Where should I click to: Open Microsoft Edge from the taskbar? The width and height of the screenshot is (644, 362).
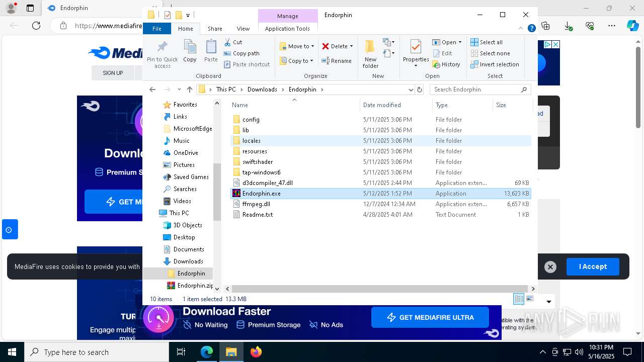207,352
